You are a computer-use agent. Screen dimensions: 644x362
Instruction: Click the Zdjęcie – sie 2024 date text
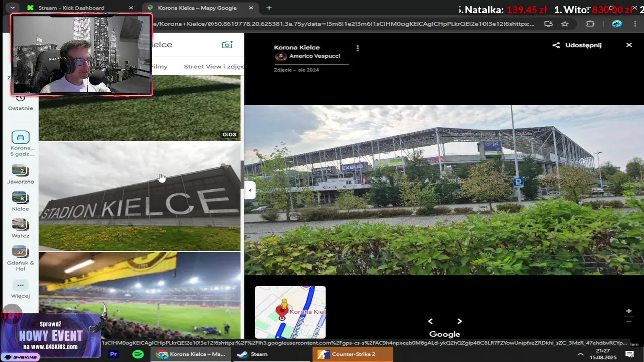296,70
